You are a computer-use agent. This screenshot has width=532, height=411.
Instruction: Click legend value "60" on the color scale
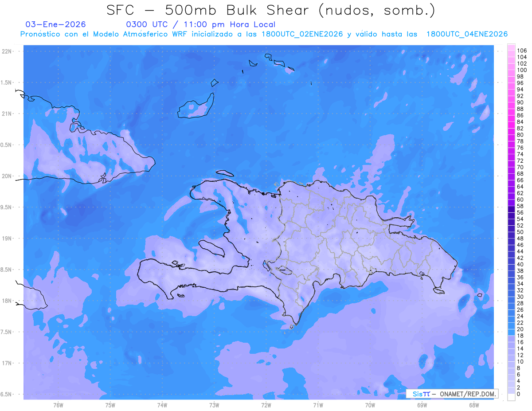click(520, 200)
